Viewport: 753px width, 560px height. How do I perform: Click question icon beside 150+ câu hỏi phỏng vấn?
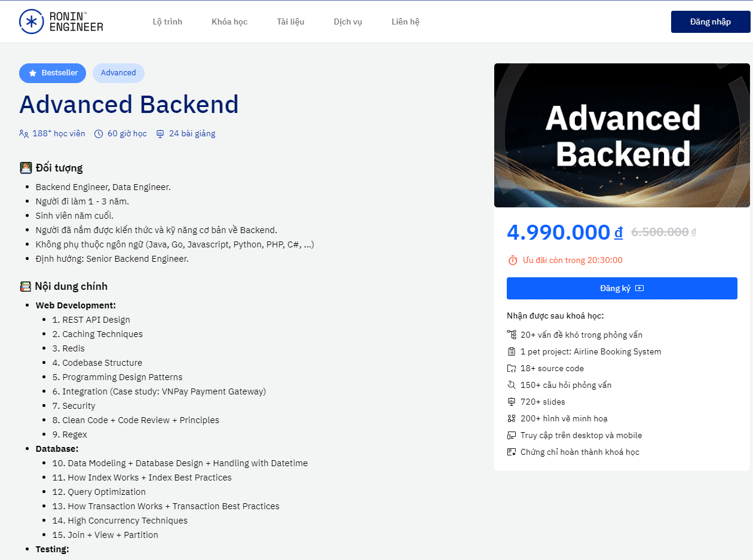[x=511, y=385]
